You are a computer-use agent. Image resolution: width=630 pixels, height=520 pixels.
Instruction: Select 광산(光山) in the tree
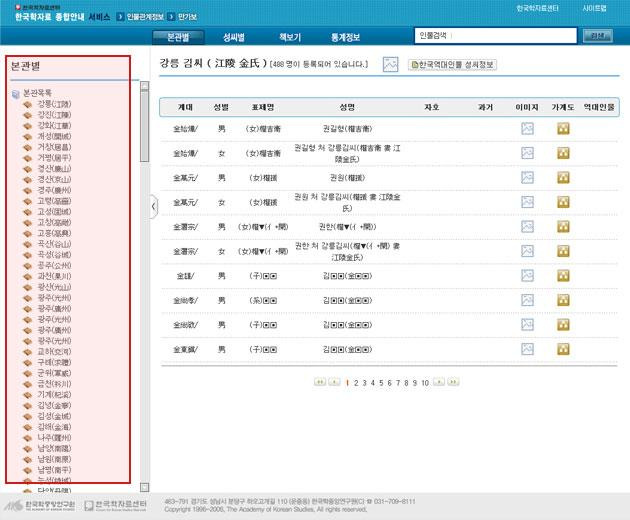pos(54,287)
